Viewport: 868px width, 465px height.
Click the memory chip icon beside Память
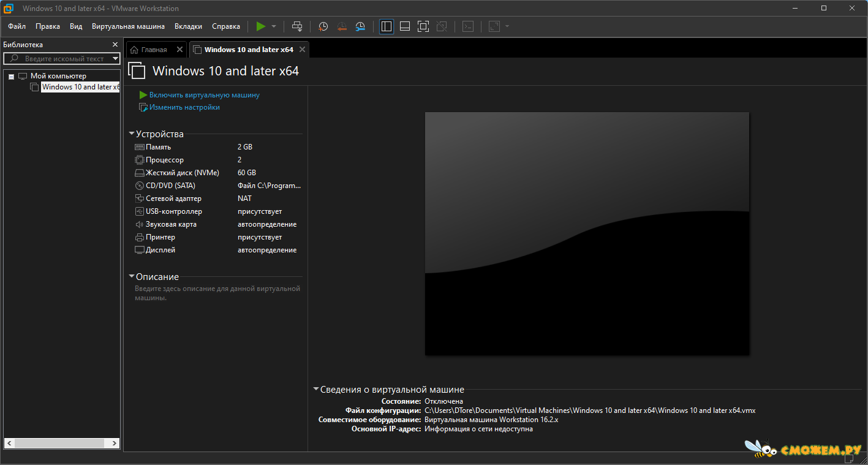pos(140,147)
